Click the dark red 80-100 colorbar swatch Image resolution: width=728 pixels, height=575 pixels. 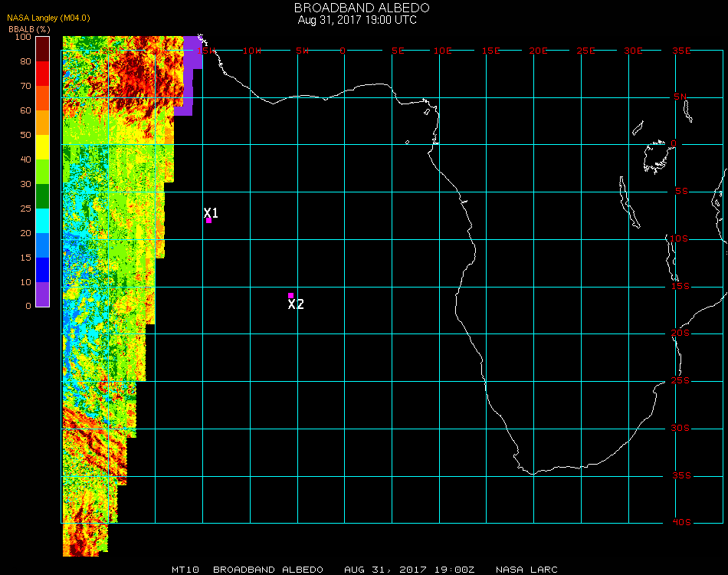point(42,49)
